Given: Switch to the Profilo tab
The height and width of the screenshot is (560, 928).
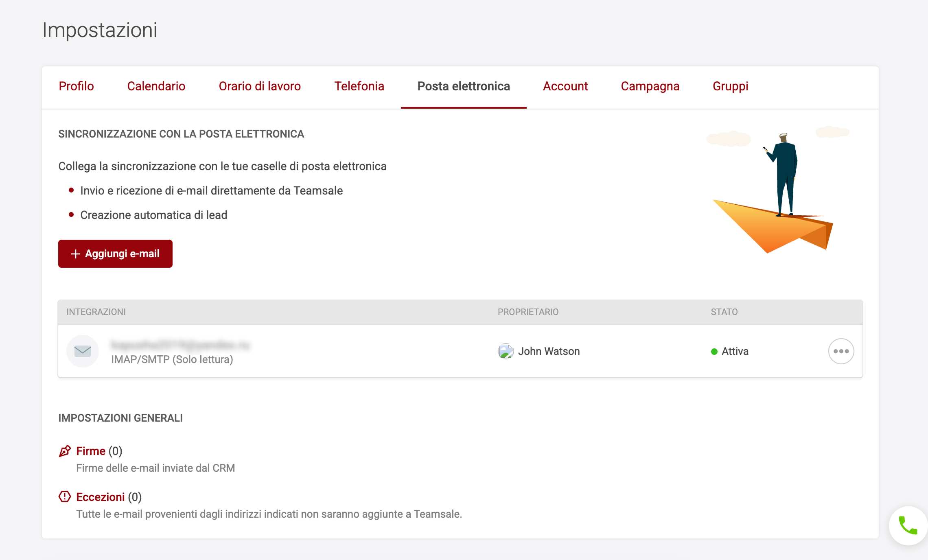Looking at the screenshot, I should [76, 86].
